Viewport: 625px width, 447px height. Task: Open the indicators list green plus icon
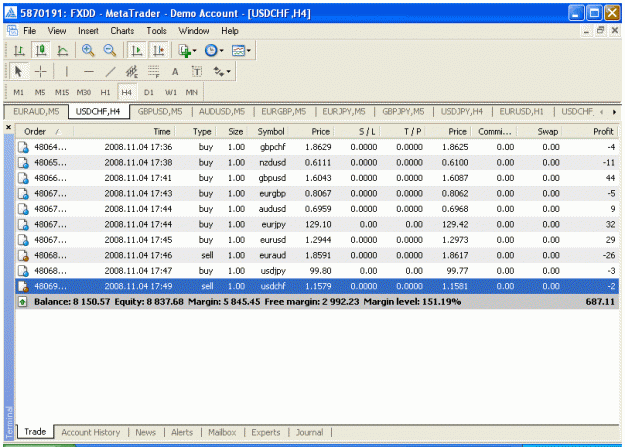pos(187,51)
